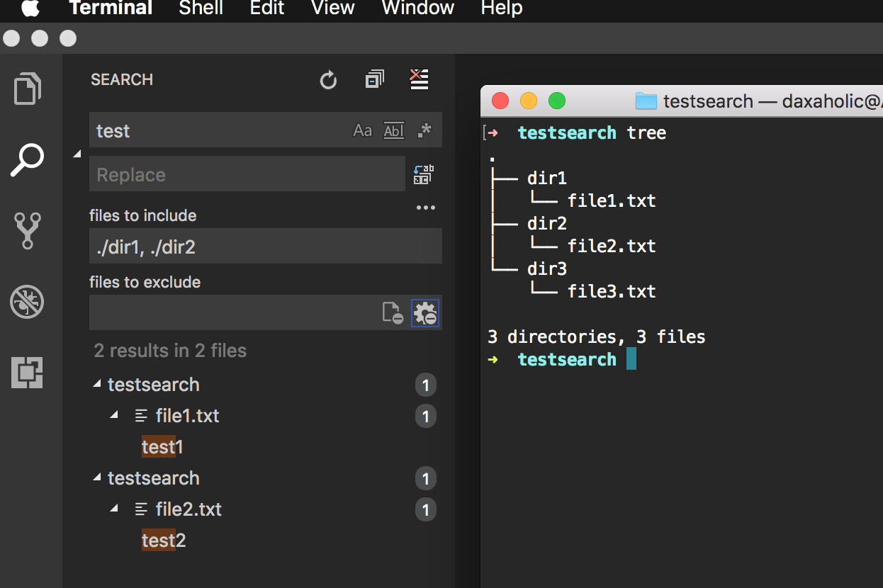883x588 pixels.
Task: Select the Search view icon
Action: 28,160
